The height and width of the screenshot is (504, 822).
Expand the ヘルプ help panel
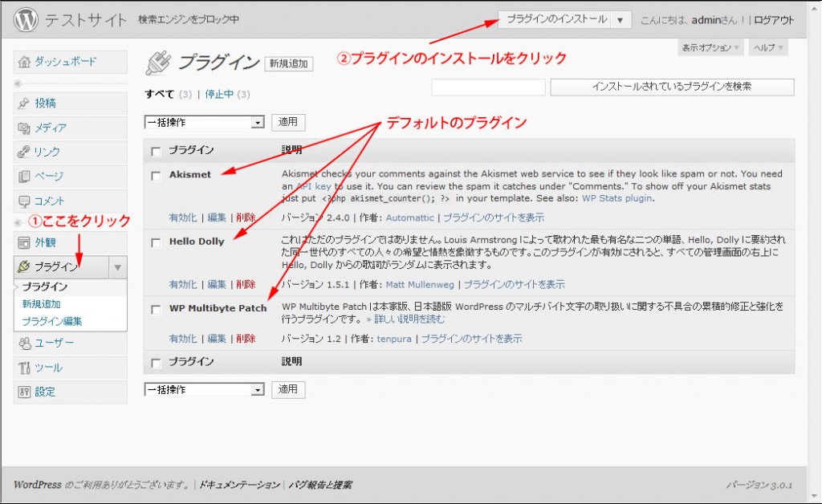(x=768, y=47)
